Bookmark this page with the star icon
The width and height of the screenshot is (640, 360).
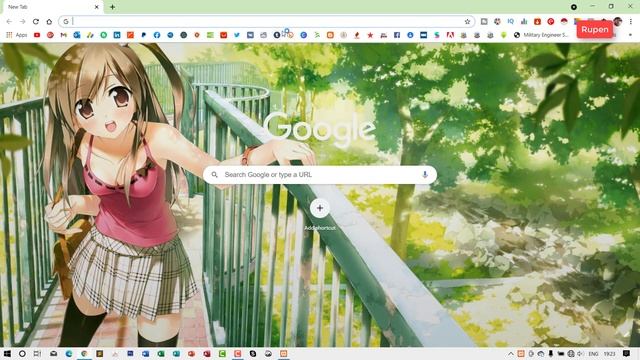tap(467, 22)
